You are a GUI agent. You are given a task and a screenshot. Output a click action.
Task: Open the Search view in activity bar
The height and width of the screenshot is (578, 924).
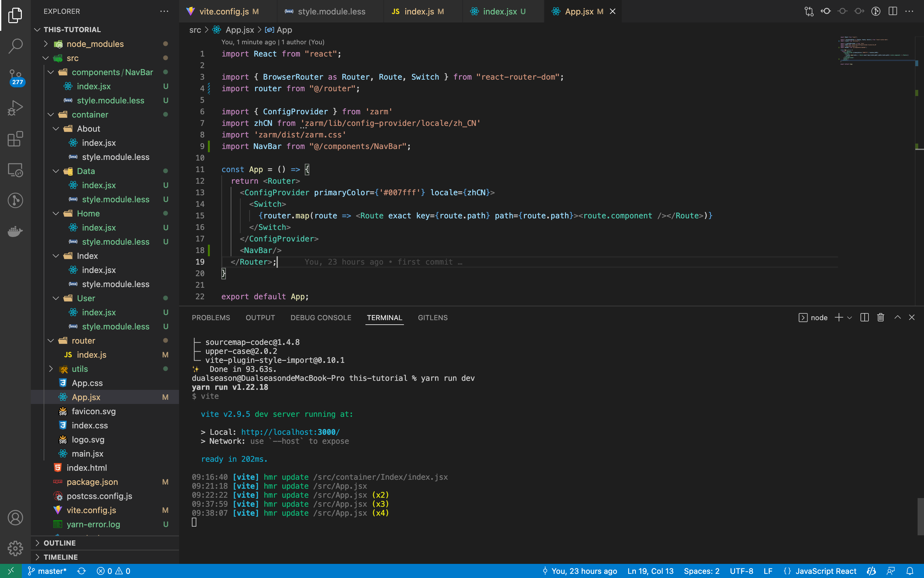15,46
